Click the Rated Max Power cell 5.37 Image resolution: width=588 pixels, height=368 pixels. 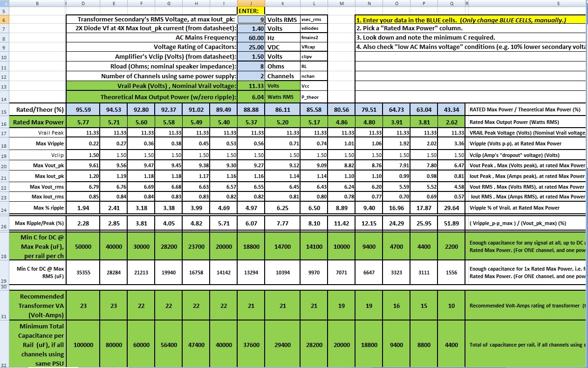coord(251,122)
